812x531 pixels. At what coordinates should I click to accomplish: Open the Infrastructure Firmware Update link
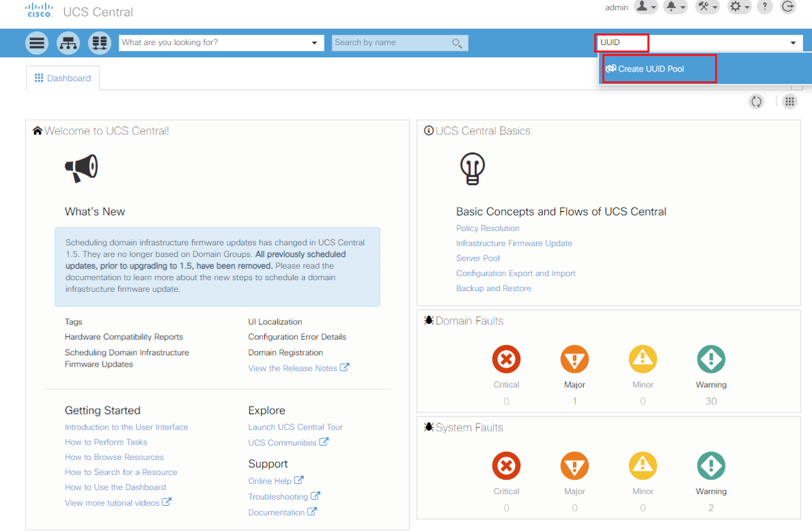[x=514, y=243]
